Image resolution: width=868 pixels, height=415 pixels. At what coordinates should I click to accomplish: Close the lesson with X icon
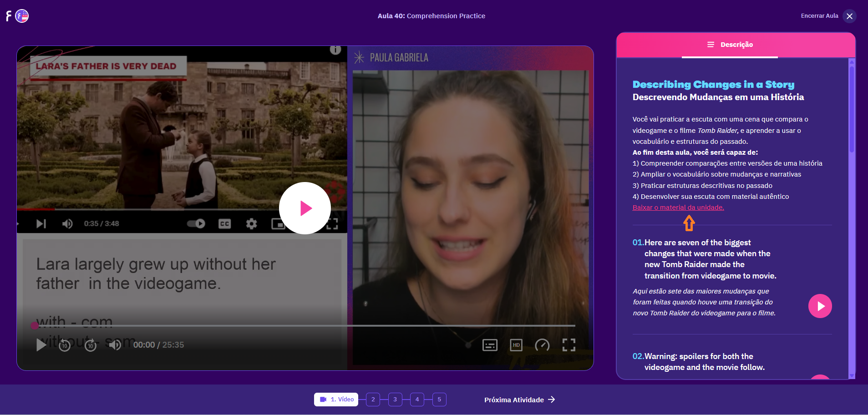(x=849, y=16)
